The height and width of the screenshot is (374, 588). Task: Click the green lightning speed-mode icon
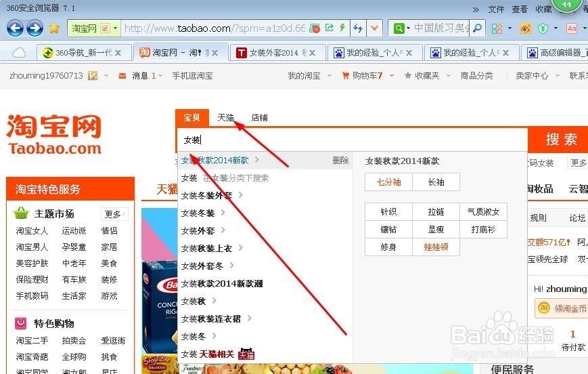(x=342, y=27)
